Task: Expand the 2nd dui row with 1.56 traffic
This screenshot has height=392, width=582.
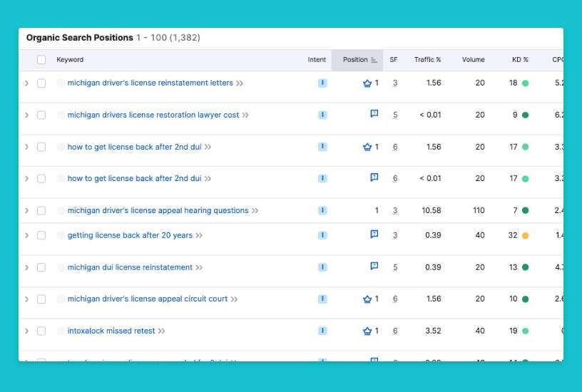Action: point(26,147)
